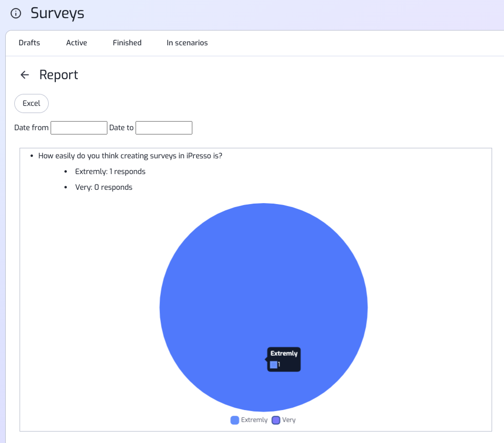Click the survey question about iPresso
The height and width of the screenshot is (443, 504).
[130, 156]
